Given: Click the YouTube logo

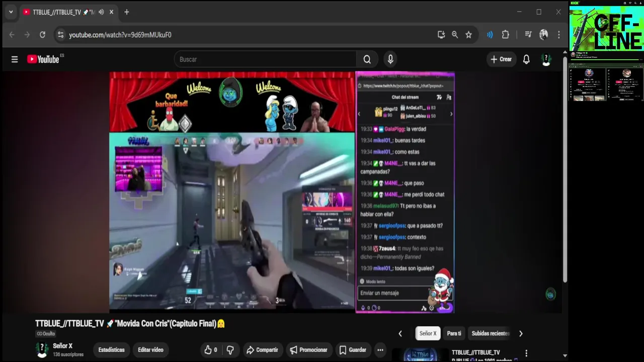Looking at the screenshot, I should 43,59.
